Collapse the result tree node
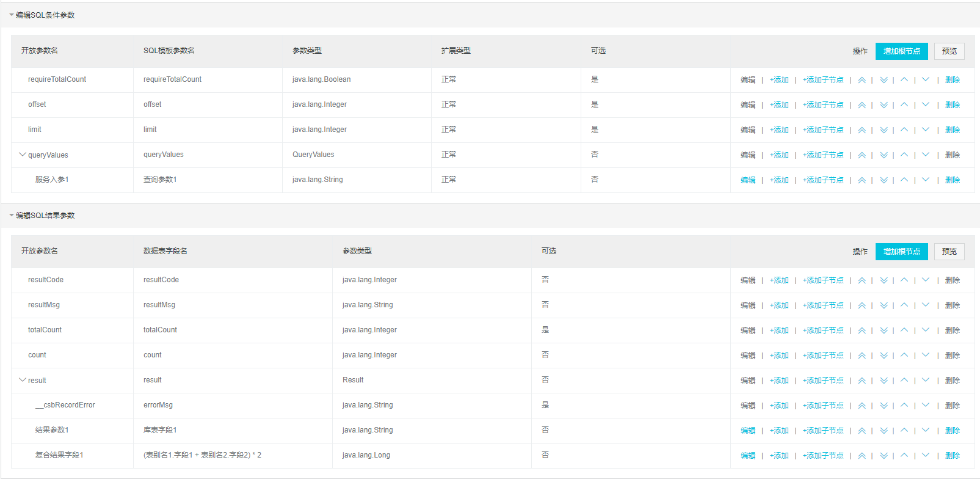Screen dimensions: 980x482 (x=23, y=381)
